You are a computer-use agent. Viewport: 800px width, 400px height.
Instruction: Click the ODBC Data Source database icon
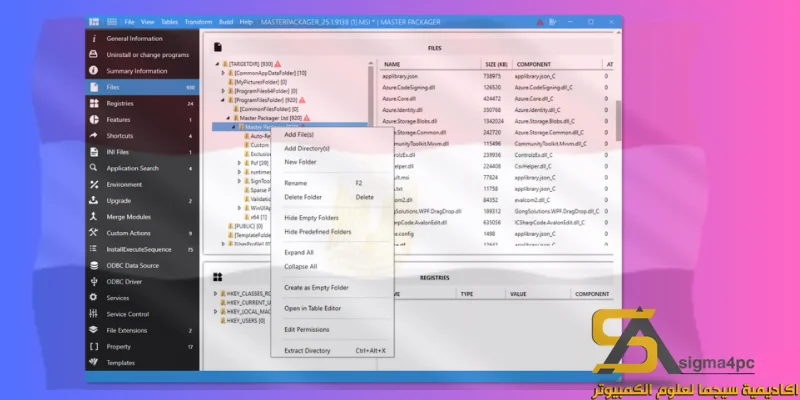pyautogui.click(x=93, y=265)
